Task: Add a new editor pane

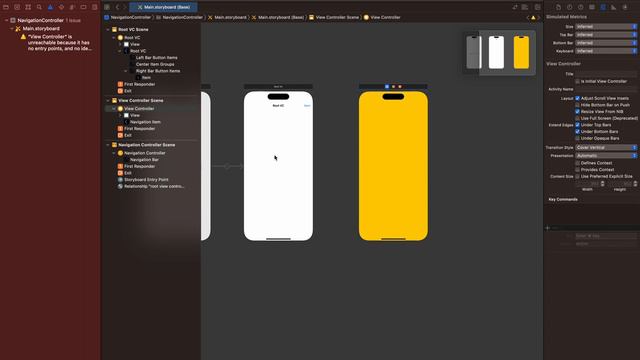Action: pos(538,7)
